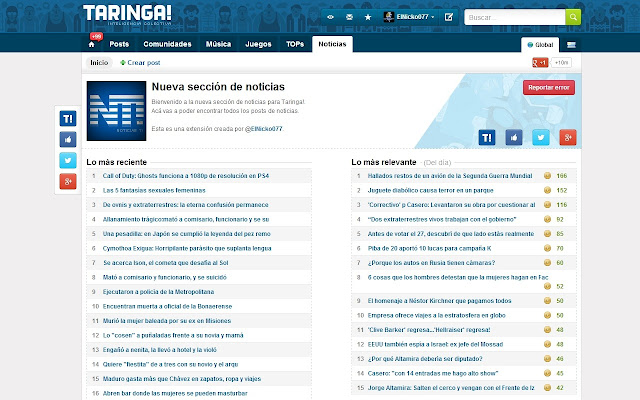This screenshot has width=640, height=400.
Task: Open 'Se acerca Ison, el cometa' post
Action: [x=165, y=263]
